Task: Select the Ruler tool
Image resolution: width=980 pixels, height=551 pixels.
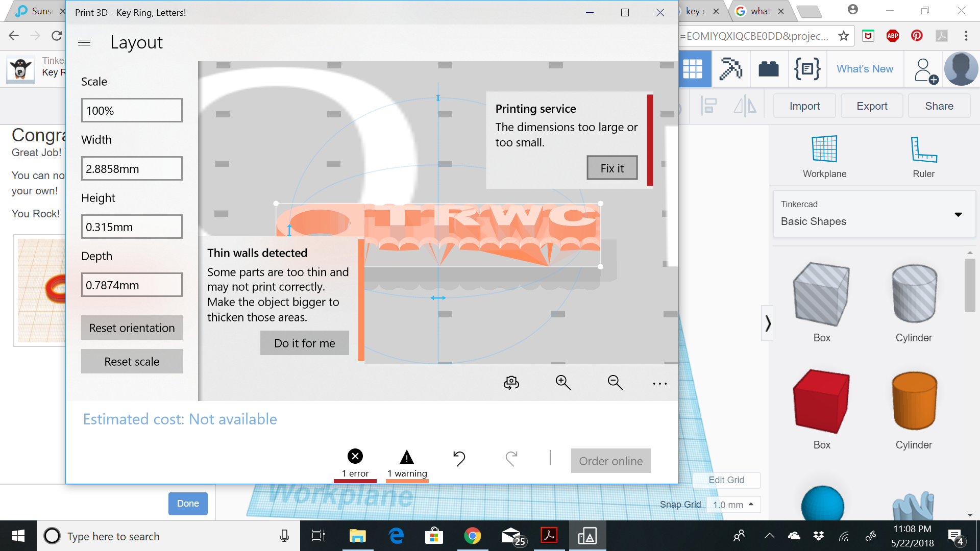Action: coord(923,157)
